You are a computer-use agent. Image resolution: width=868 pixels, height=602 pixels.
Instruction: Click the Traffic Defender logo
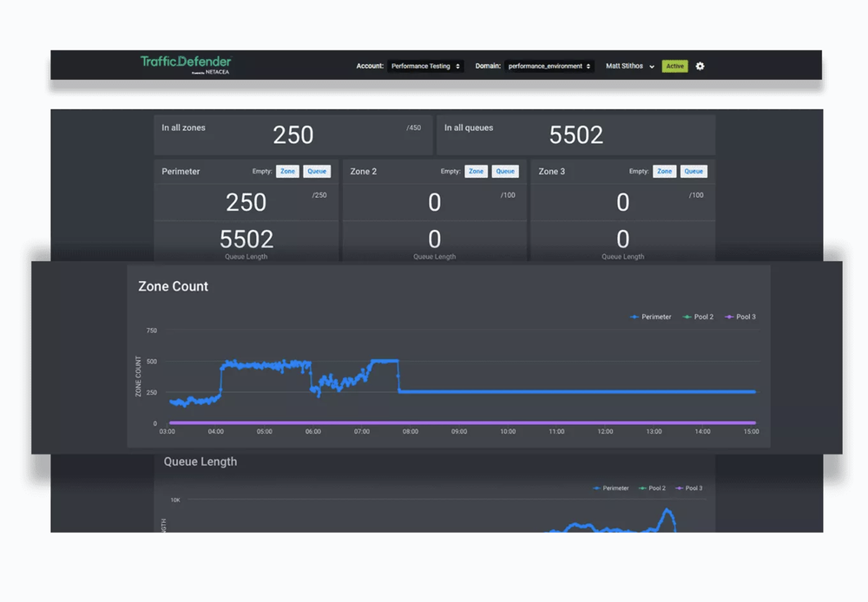184,63
